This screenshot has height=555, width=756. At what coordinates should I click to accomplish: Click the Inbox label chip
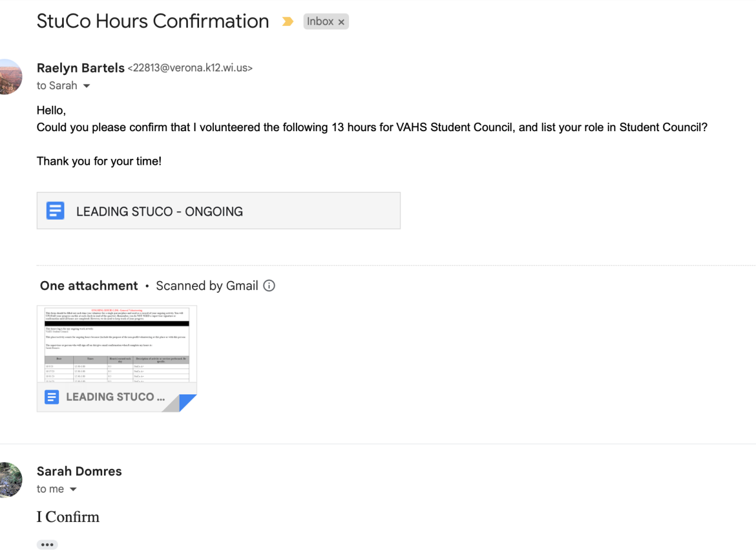pyautogui.click(x=320, y=21)
